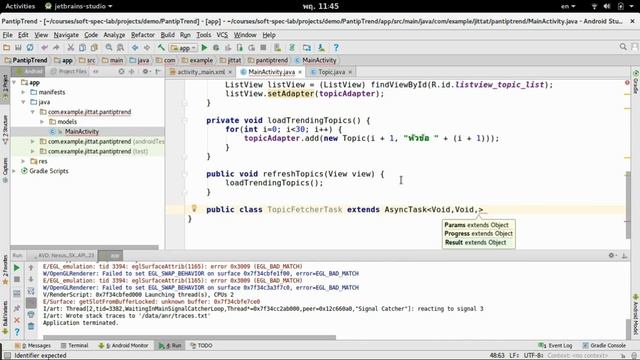Click the Find magnifier toolbar icon
Screen dimensions: 640x360
109,48
